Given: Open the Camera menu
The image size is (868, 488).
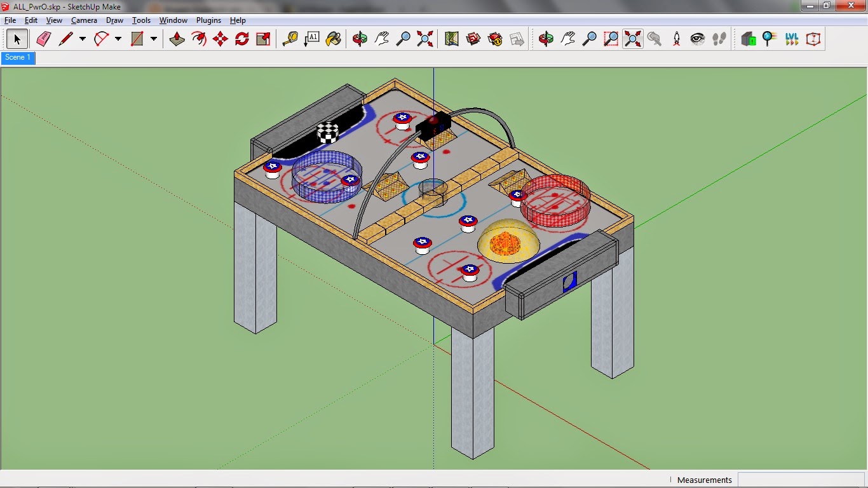Looking at the screenshot, I should pos(84,20).
